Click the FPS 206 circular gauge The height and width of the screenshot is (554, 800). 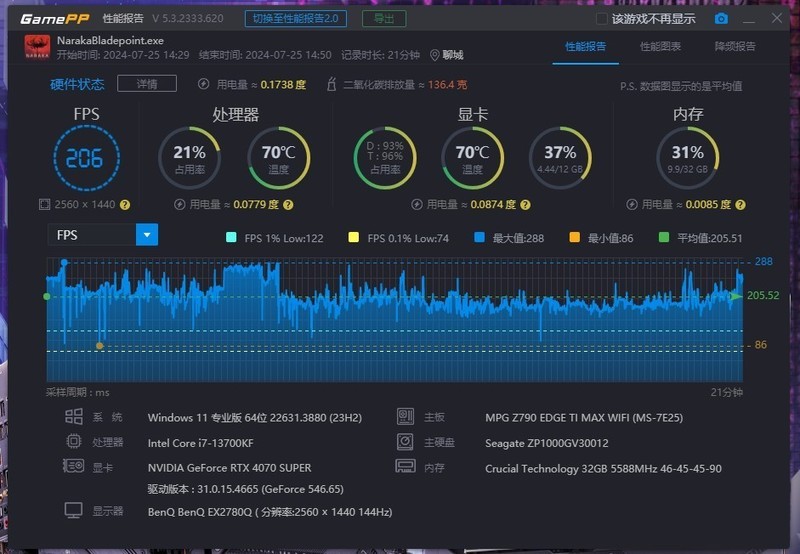tap(87, 158)
